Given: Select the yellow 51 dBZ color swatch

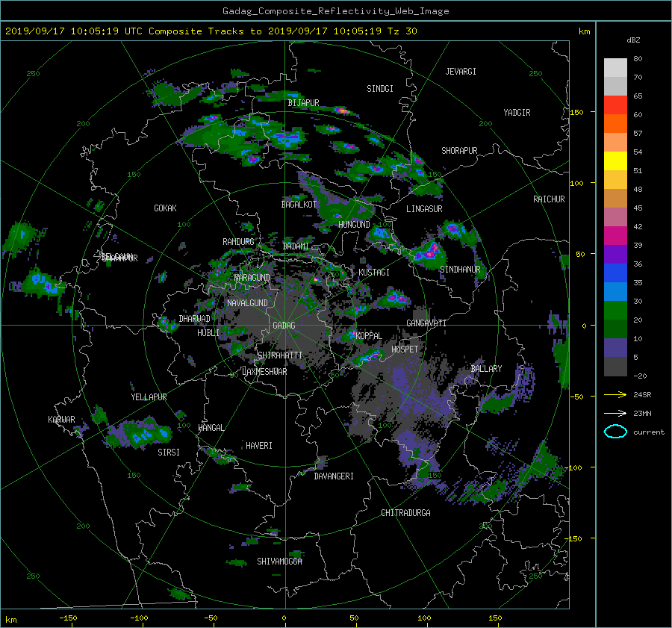Looking at the screenshot, I should (615, 161).
